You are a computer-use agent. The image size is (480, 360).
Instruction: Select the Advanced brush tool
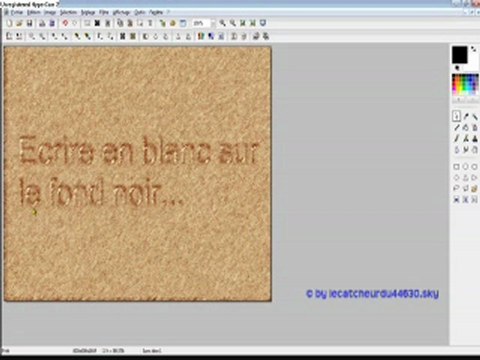(466, 138)
